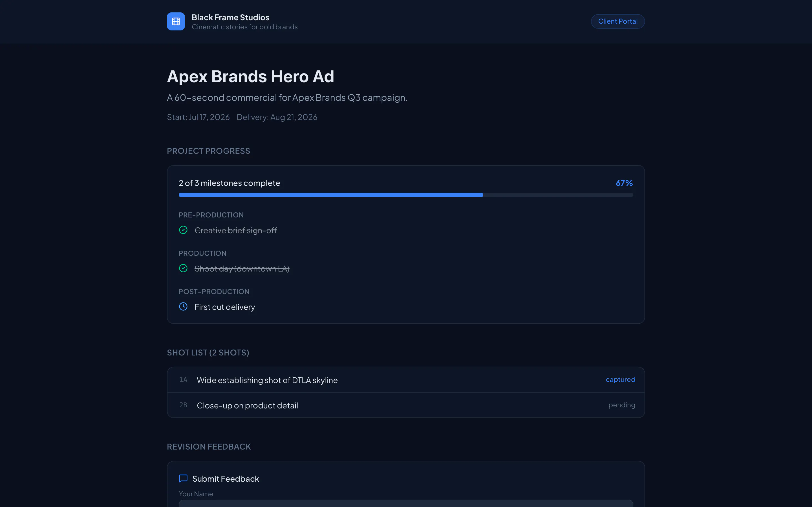Click the captured status label
Screen dimensions: 812x507
[620, 380]
